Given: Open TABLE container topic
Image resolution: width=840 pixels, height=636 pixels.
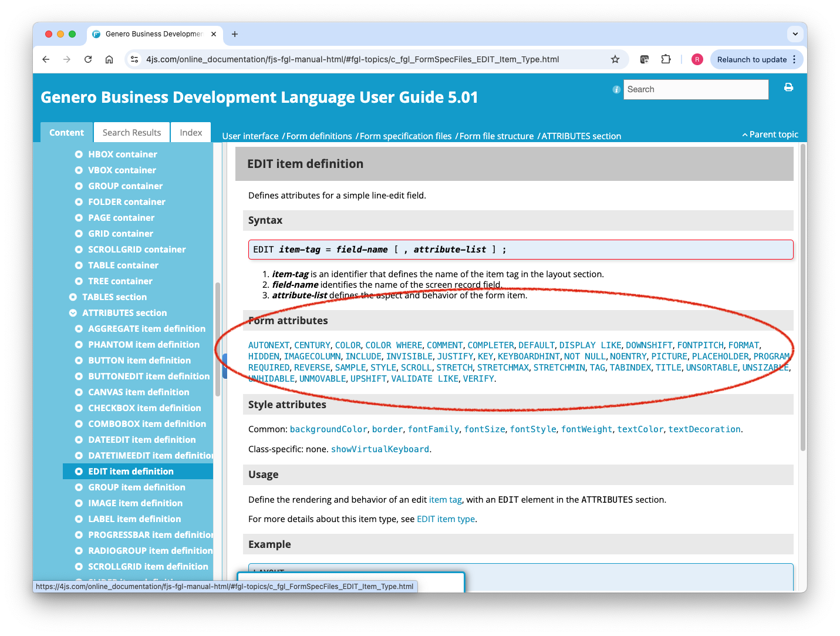Looking at the screenshot, I should [123, 265].
